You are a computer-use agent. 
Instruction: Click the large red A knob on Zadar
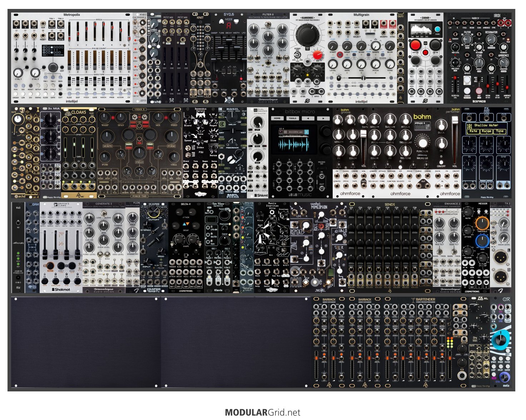point(415,45)
